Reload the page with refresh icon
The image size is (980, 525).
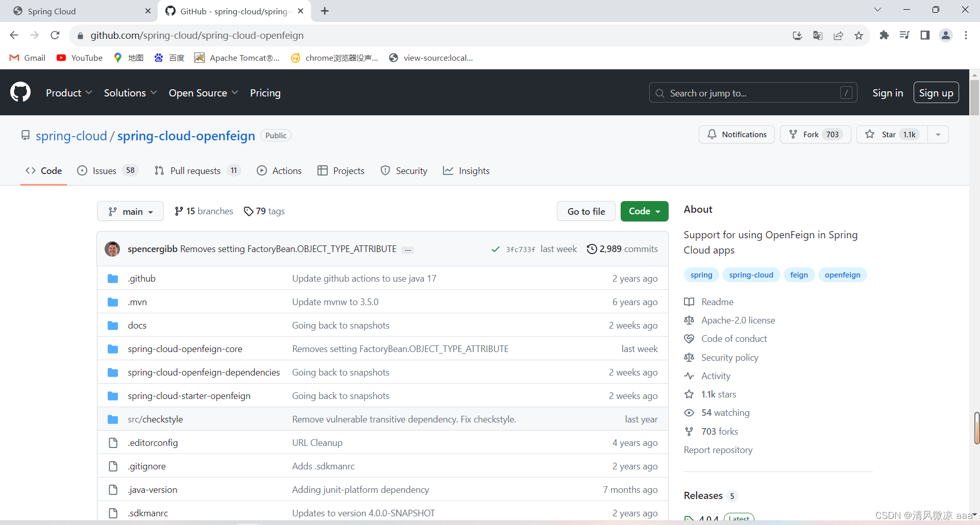(55, 35)
